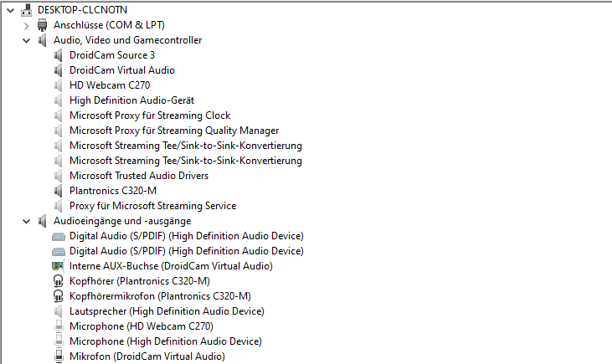Click the speaker icon of Plantronics C320-M
Image resolution: width=612 pixels, height=364 pixels.
(58, 191)
